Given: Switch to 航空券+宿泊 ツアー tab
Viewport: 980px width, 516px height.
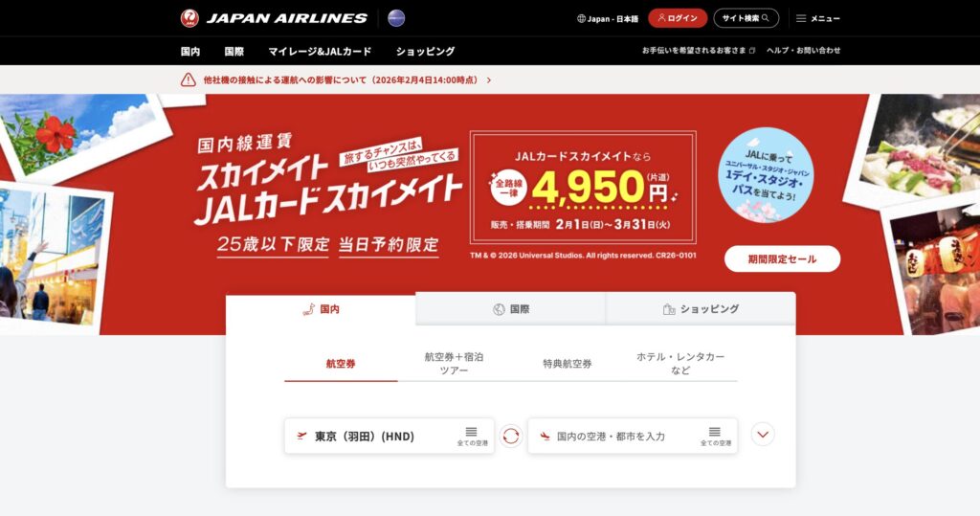Looking at the screenshot, I should pyautogui.click(x=454, y=364).
